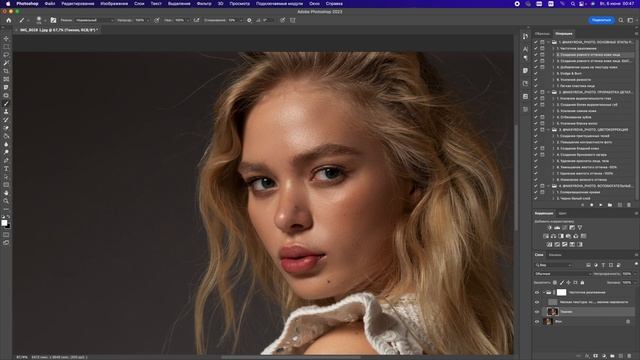Open brush mode dropdown in options bar
This screenshot has width=640, height=360.
94,20
